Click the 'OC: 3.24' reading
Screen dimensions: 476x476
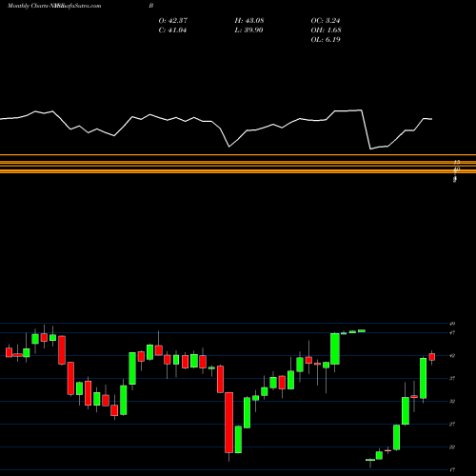(x=326, y=21)
